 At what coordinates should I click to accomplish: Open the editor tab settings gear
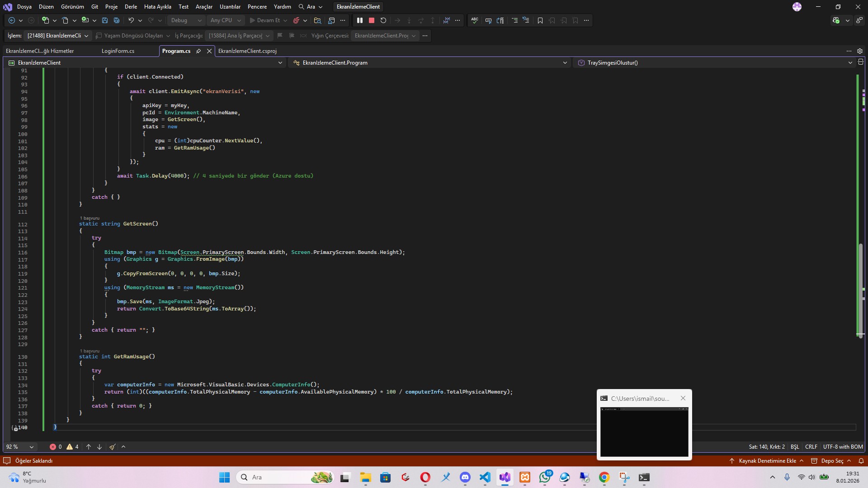point(860,51)
